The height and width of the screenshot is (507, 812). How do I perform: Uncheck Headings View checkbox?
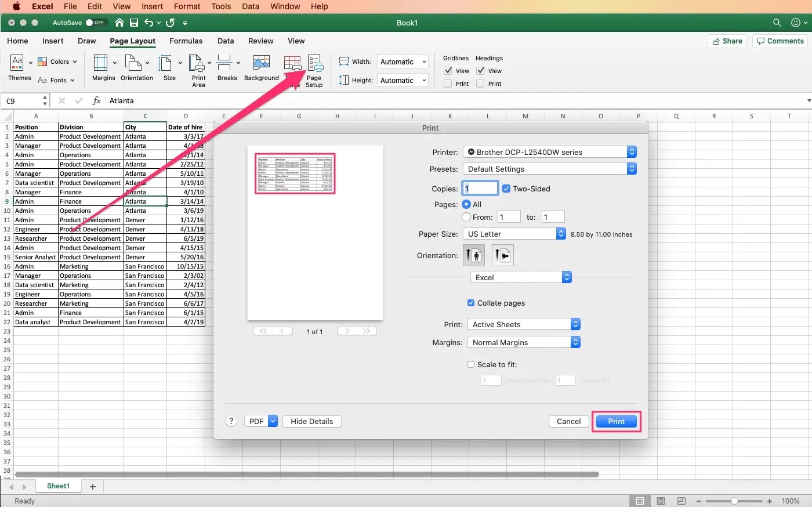click(480, 71)
